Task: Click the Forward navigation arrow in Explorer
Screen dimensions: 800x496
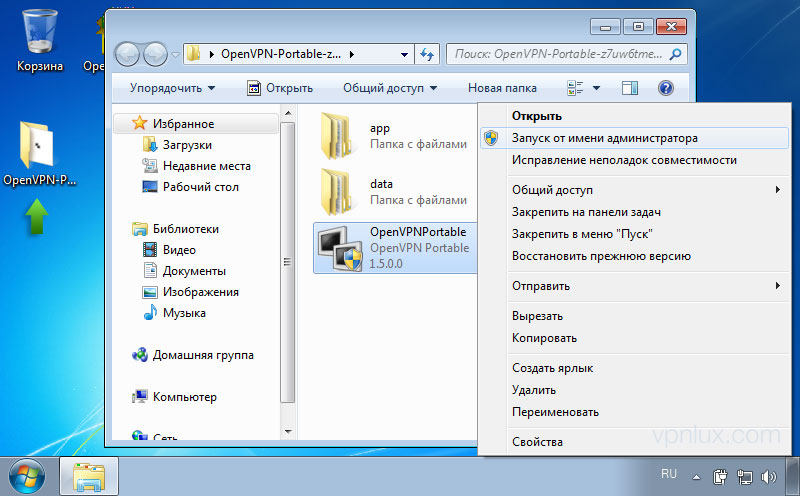Action: pyautogui.click(x=155, y=54)
